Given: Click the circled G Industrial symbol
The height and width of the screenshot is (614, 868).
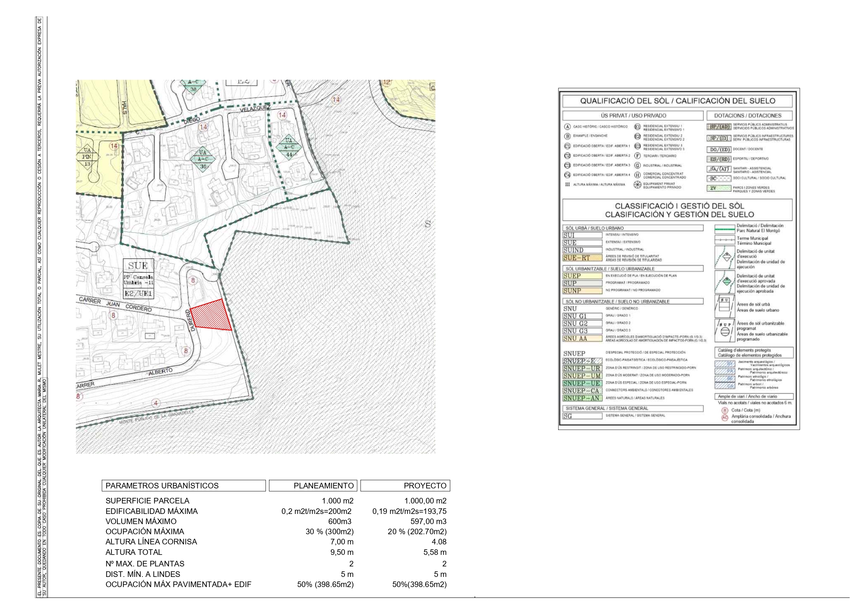Looking at the screenshot, I should pos(638,166).
